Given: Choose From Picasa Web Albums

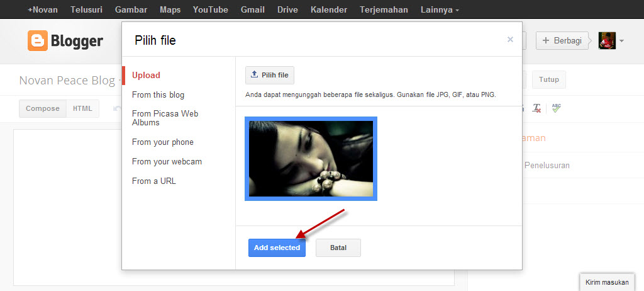Looking at the screenshot, I should (165, 118).
